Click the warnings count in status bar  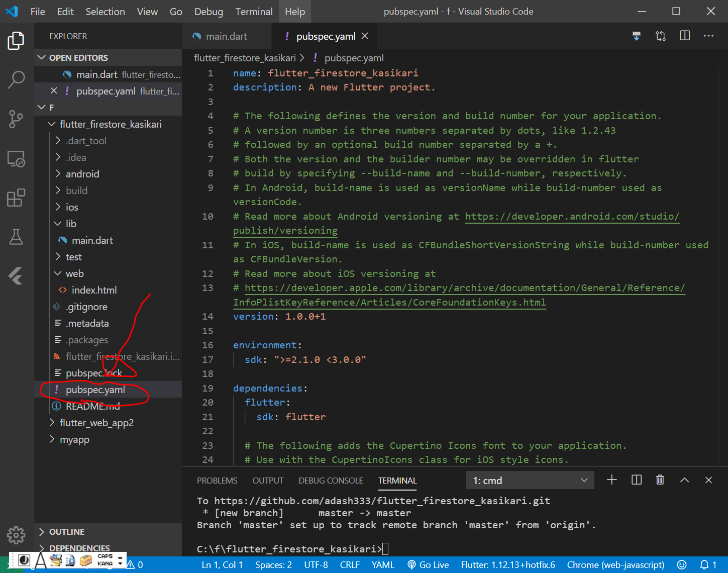tap(135, 565)
